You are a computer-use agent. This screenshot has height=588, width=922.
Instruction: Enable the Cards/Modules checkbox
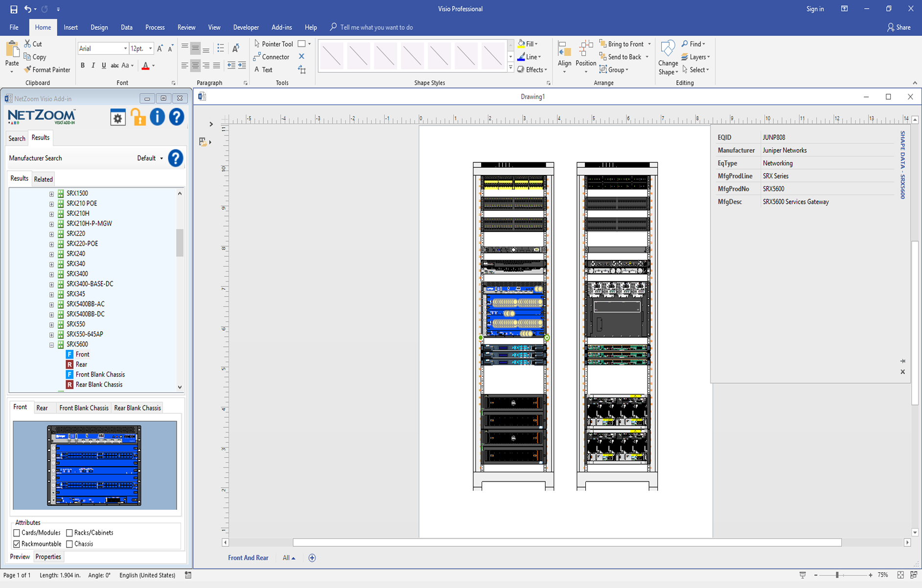click(17, 533)
